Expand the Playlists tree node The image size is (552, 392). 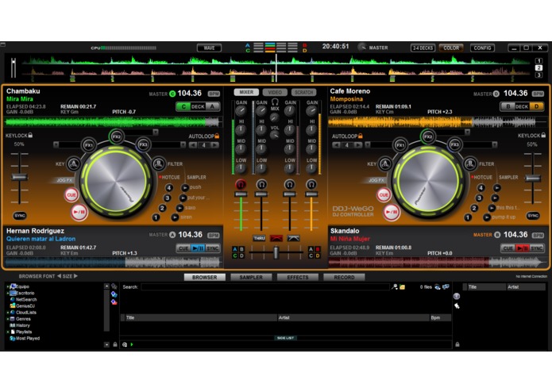pos(8,332)
